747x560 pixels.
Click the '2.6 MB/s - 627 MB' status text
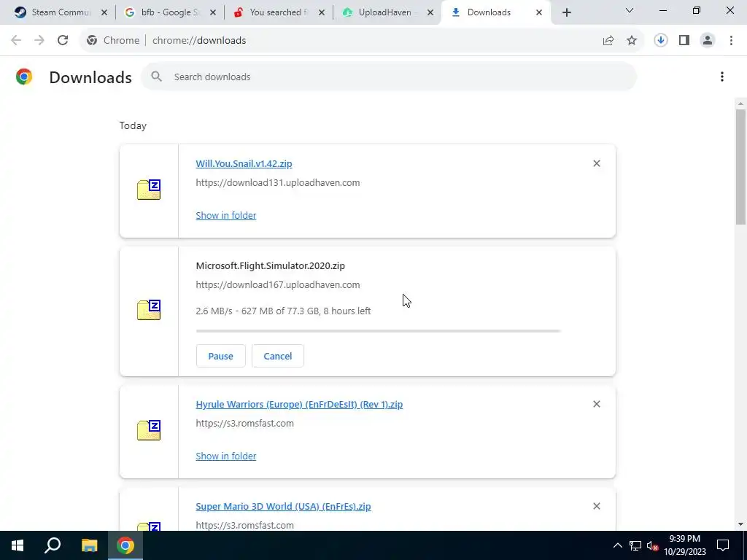[283, 311]
